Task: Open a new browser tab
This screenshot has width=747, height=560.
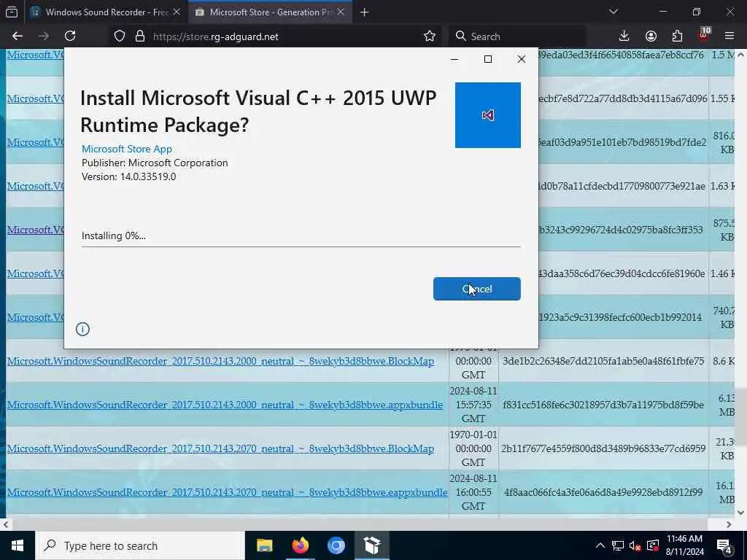Action: click(x=365, y=12)
